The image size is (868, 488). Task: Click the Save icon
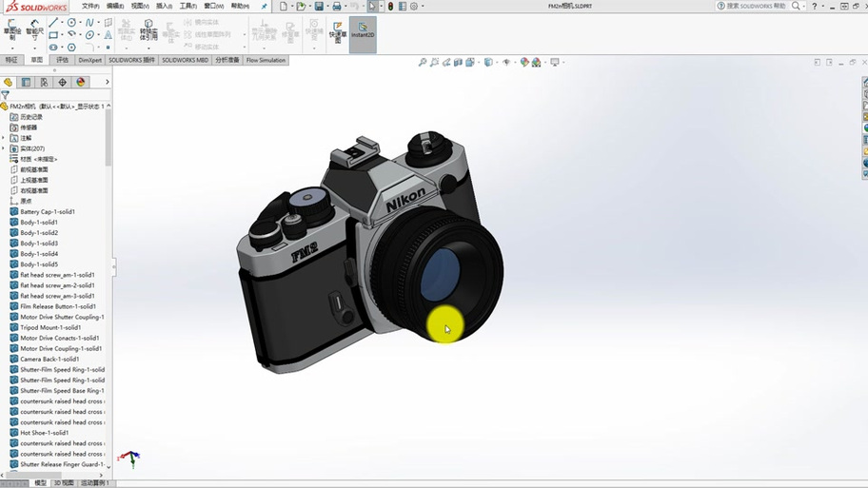pyautogui.click(x=319, y=6)
